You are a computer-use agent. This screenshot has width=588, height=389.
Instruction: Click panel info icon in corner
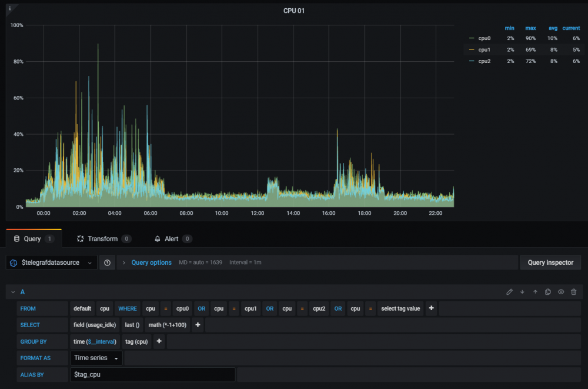coord(10,8)
